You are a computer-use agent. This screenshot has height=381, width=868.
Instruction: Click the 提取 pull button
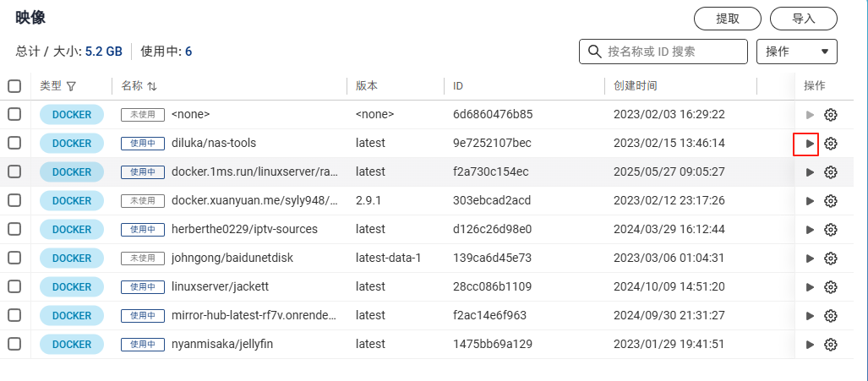click(728, 19)
